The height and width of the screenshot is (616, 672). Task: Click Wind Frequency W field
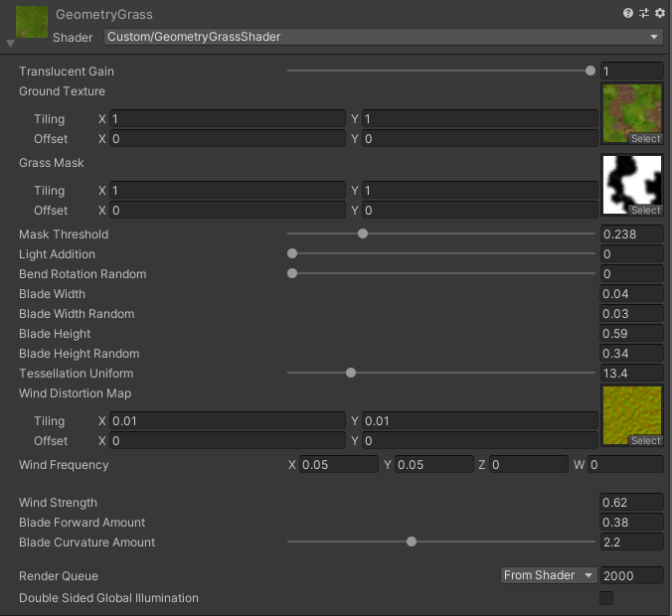coord(625,464)
